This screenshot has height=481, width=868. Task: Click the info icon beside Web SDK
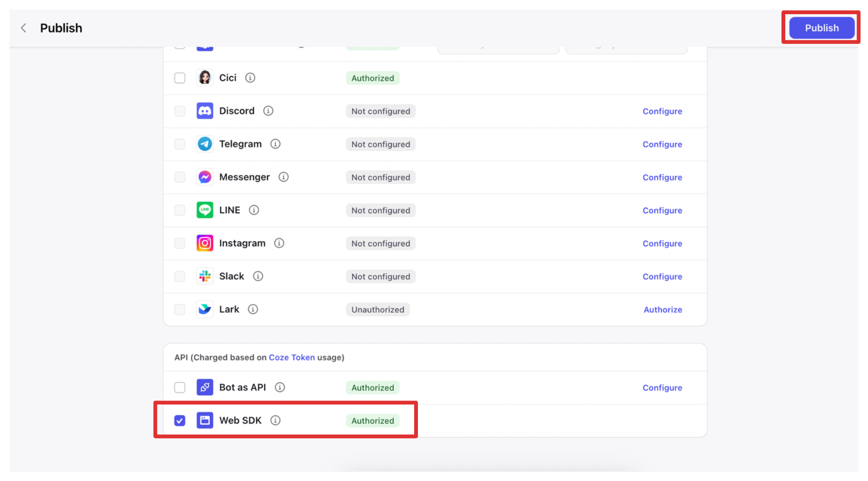click(275, 420)
